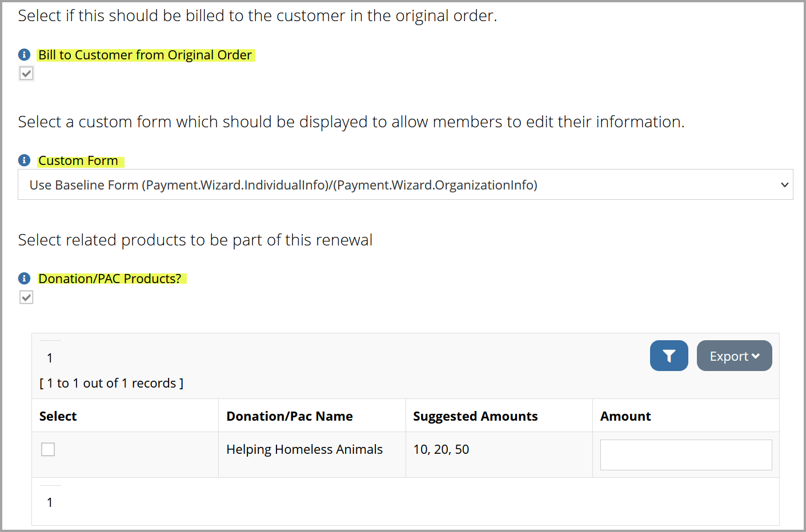Click the Select column header

pos(58,416)
